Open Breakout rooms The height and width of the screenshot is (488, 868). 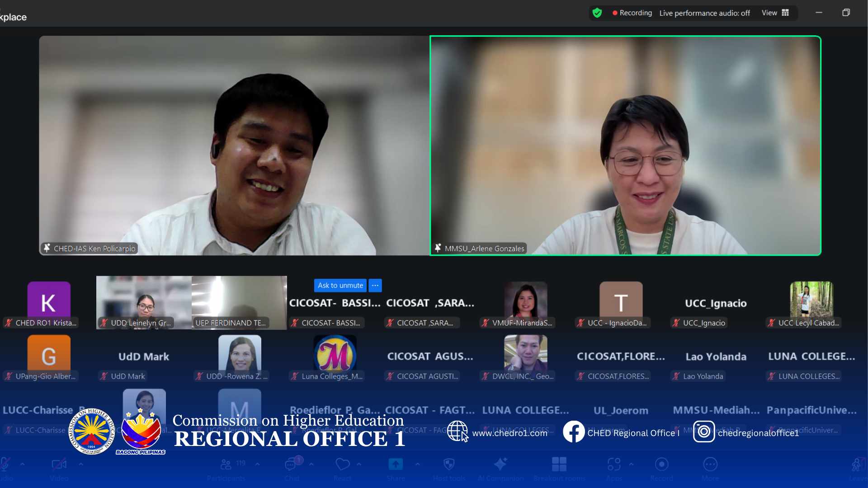pos(559,465)
